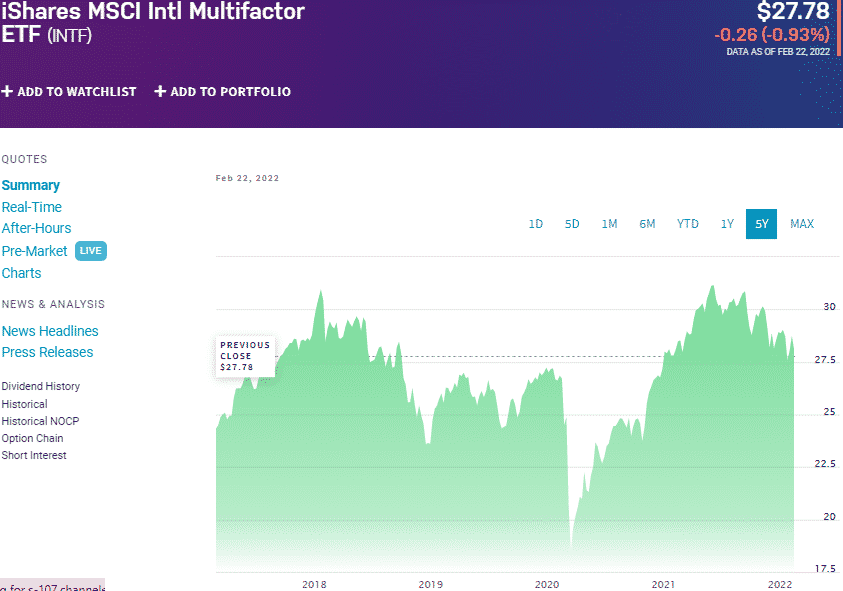
Task: Click the Previous Close $27.78 marker
Action: click(x=245, y=355)
